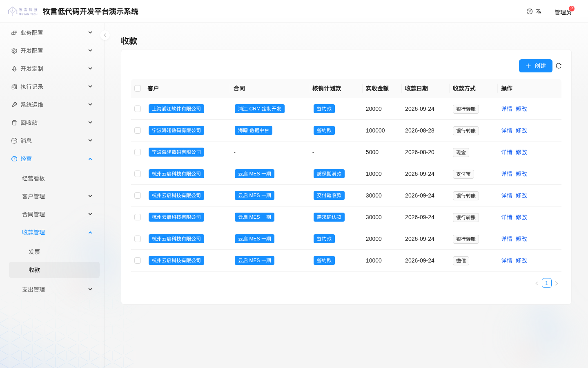Select the 收款 menu item in sidebar
Image resolution: width=588 pixels, height=368 pixels.
click(54, 270)
